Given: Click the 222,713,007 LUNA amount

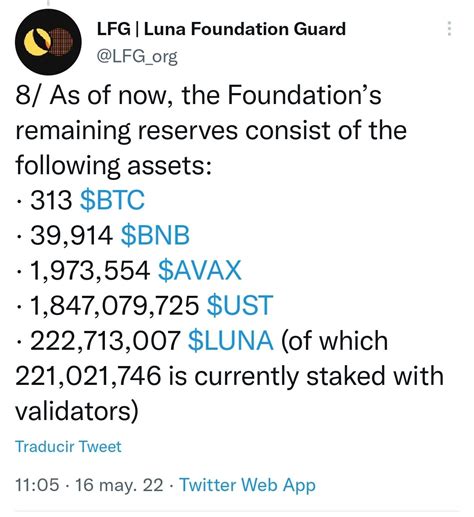Looking at the screenshot, I should click(x=105, y=341).
